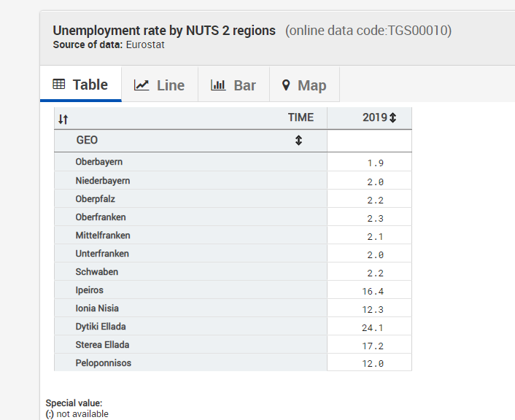
Task: Select the Dytiki Ellada row label
Action: pyautogui.click(x=101, y=327)
